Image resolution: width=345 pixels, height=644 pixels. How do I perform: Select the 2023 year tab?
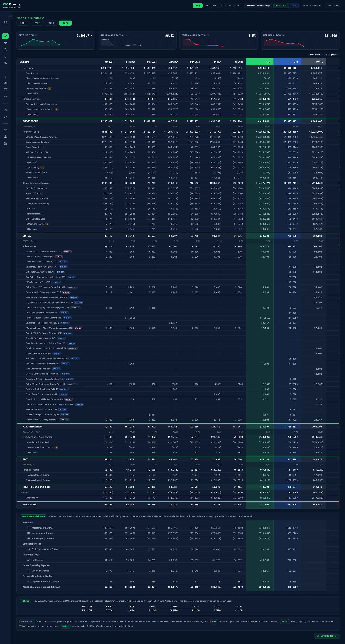pyautogui.click(x=51, y=23)
